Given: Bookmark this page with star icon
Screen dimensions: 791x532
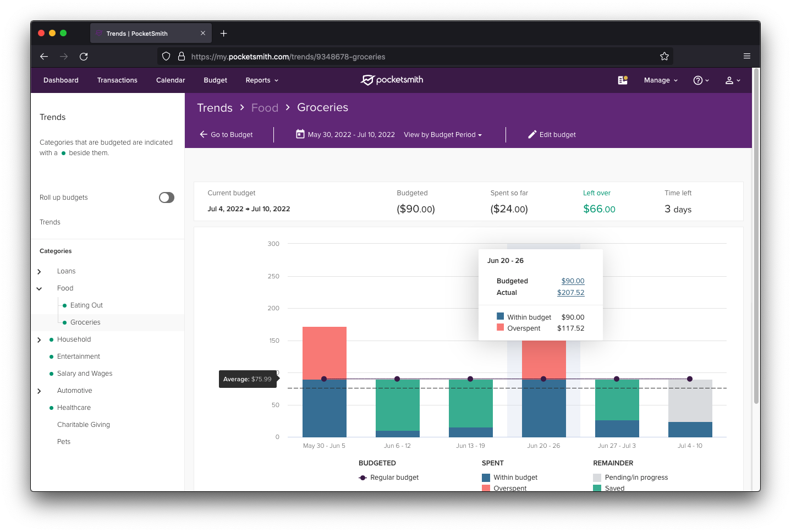Looking at the screenshot, I should [x=664, y=56].
